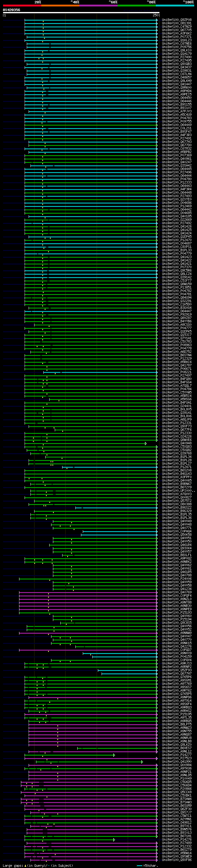The height and width of the screenshot is (868, 197).
Task: Click the orange ~40% legend color bar
Action: [x=61, y=6]
